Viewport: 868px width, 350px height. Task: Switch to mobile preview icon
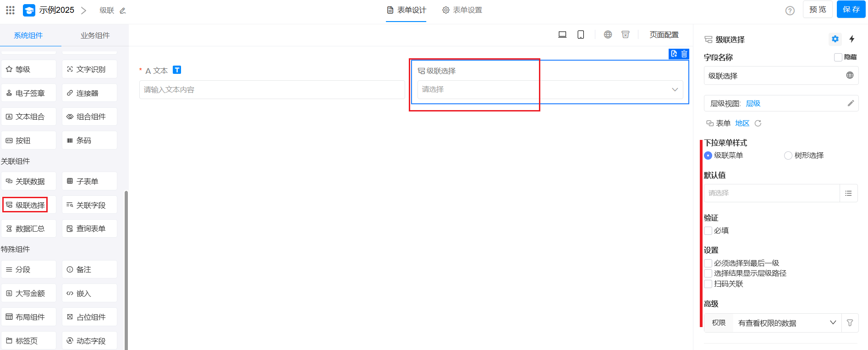click(581, 35)
